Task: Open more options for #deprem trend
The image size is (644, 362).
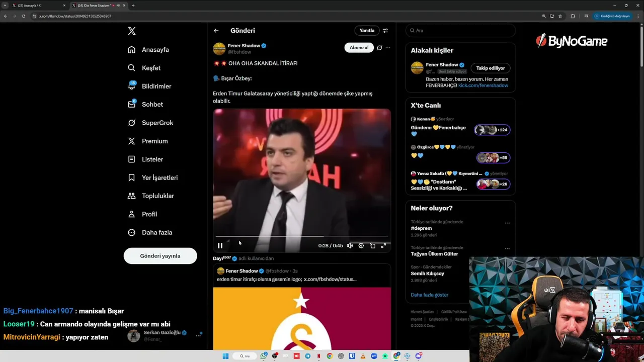Action: point(507,223)
